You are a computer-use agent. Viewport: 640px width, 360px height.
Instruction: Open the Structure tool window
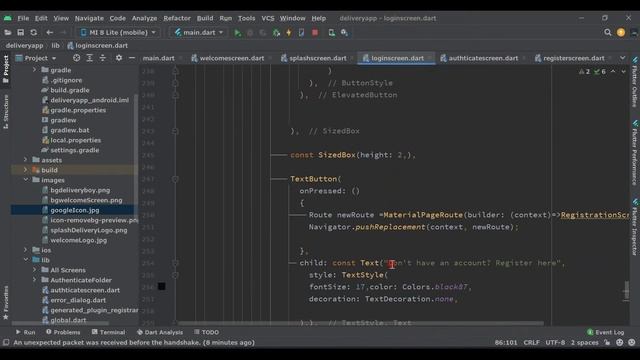pyautogui.click(x=5, y=112)
